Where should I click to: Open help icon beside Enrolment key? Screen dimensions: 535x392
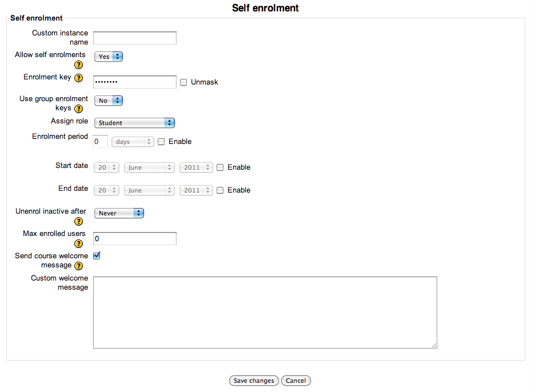[x=78, y=78]
